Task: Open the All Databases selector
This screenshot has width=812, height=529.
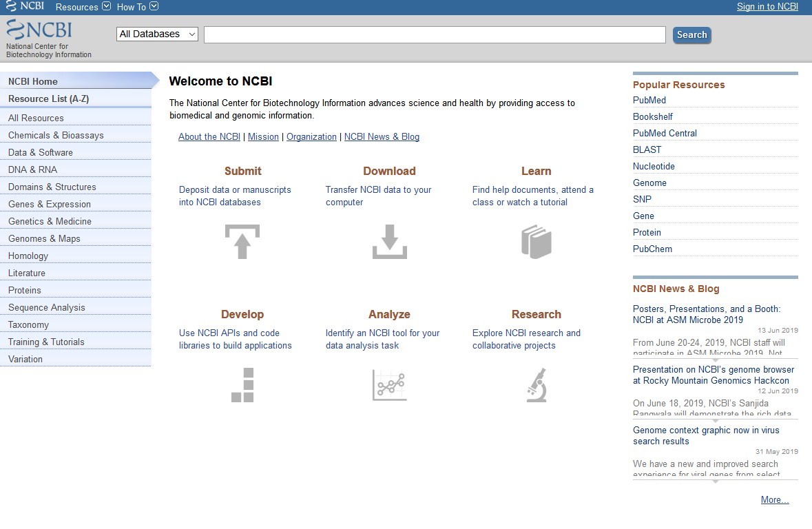Action: pos(157,34)
